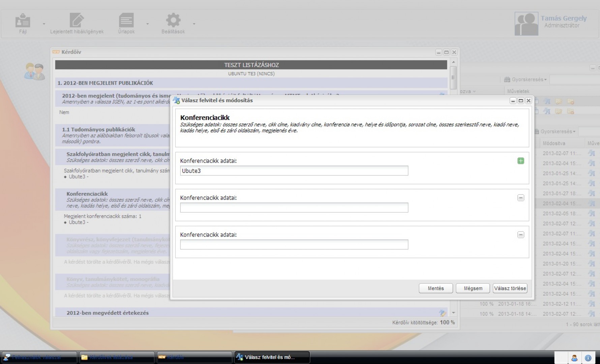Screen dimensions: 600x364
Task: Click the user icon in the system tray
Action: 575,358
